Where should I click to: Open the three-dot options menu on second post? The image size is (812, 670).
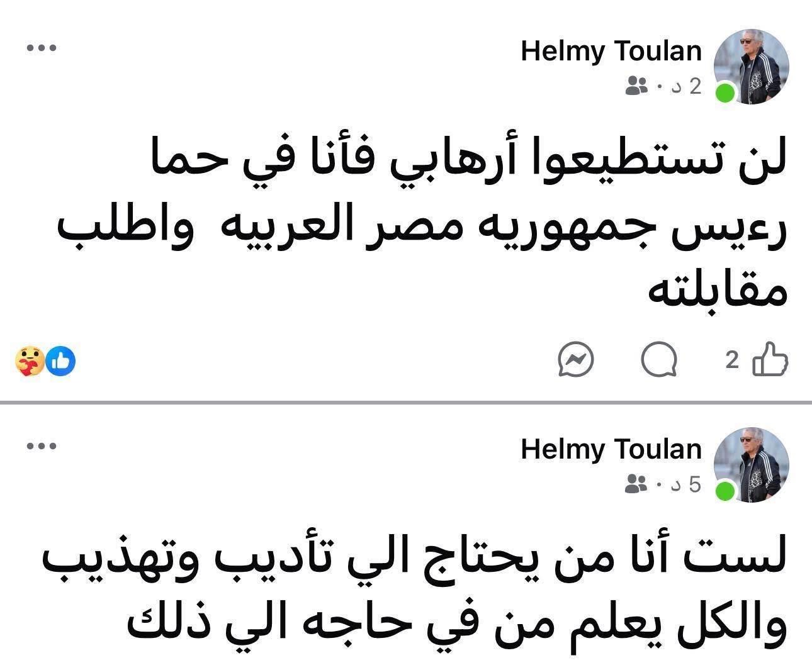tap(42, 446)
